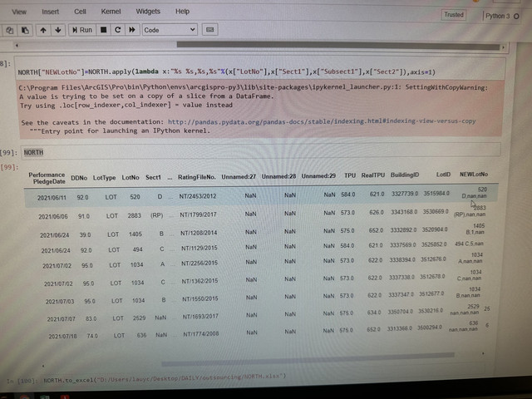
Task: Click the RealTPU value 634.0
Action: [x=374, y=313]
